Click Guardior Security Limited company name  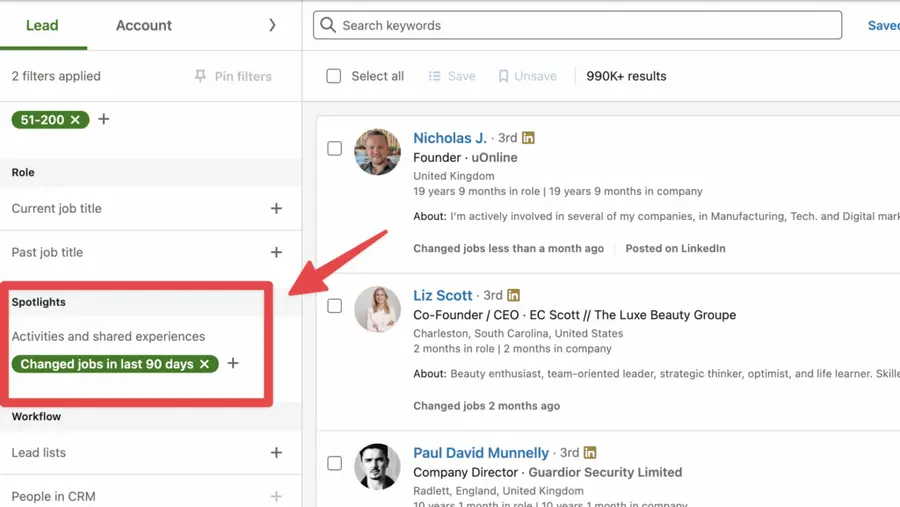pyautogui.click(x=605, y=472)
